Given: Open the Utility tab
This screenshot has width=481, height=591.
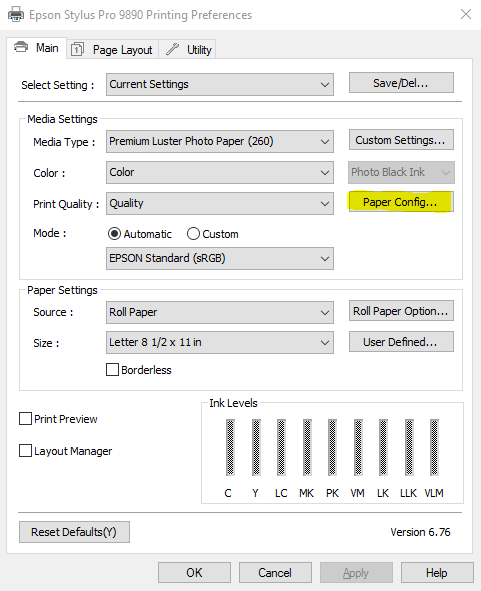Looking at the screenshot, I should pos(187,49).
